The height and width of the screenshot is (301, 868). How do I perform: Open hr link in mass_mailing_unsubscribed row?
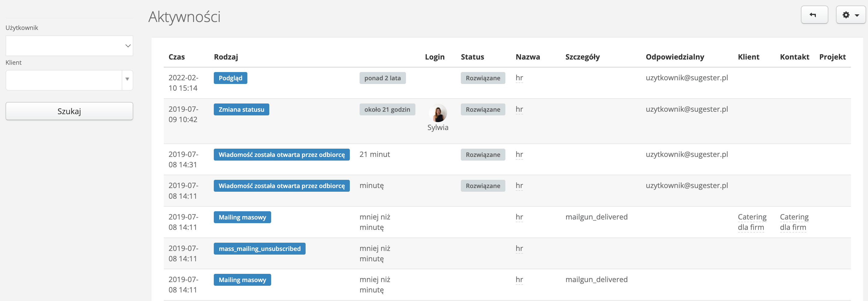(519, 249)
